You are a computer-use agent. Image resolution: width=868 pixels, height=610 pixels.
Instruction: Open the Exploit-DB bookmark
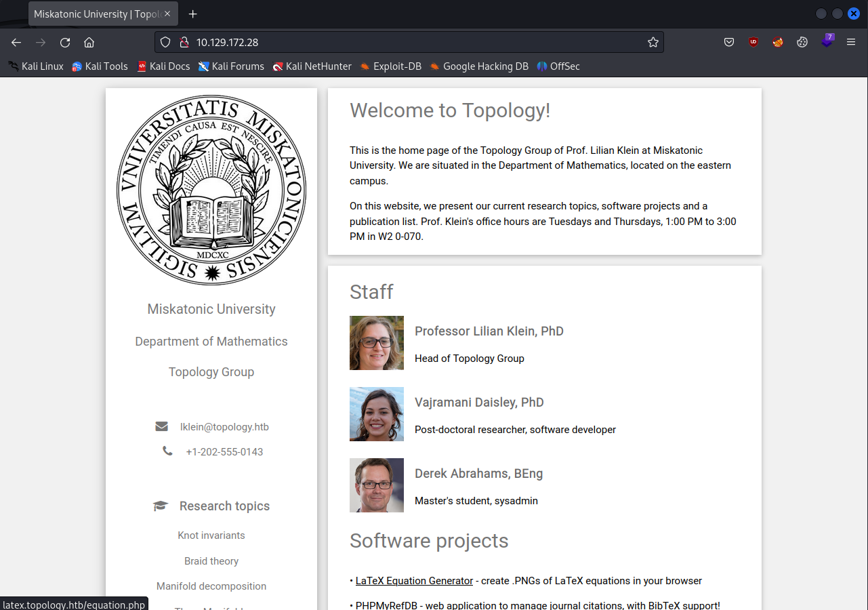point(390,66)
